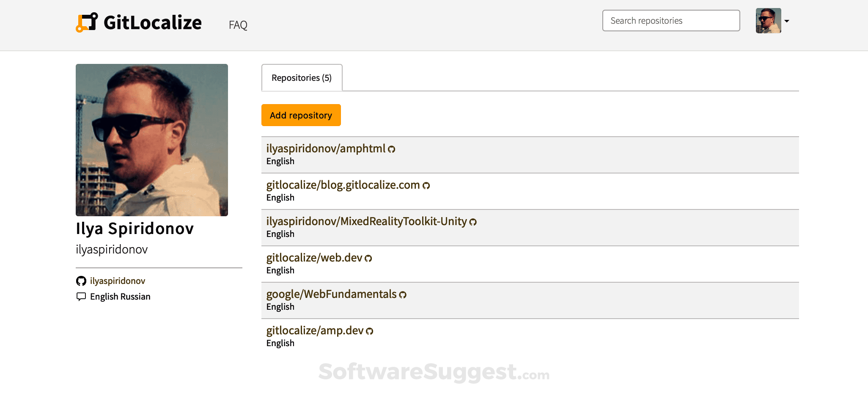Switch to the Repositories (5) tab
The image size is (868, 413).
(x=302, y=77)
